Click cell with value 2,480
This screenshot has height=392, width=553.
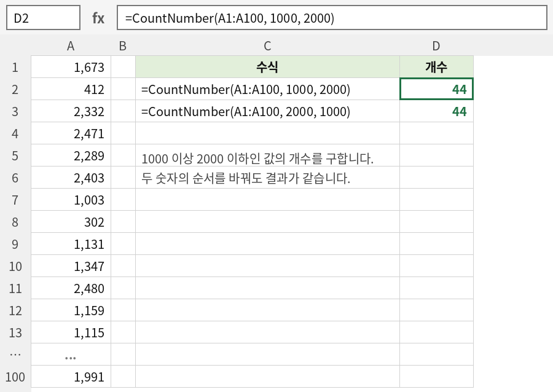tap(71, 288)
